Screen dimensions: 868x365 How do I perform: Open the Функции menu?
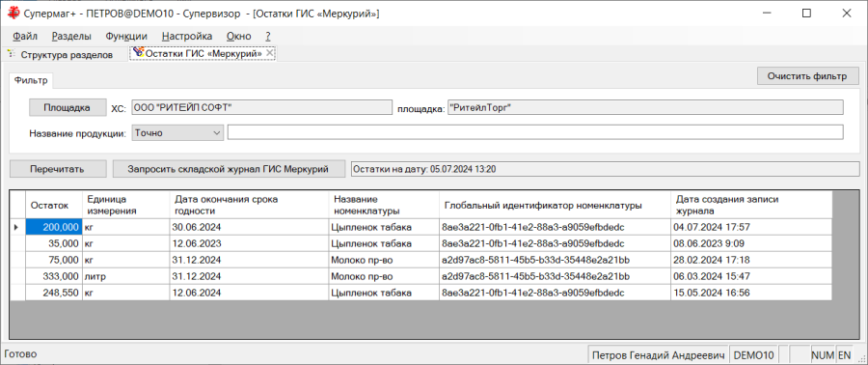click(x=126, y=36)
